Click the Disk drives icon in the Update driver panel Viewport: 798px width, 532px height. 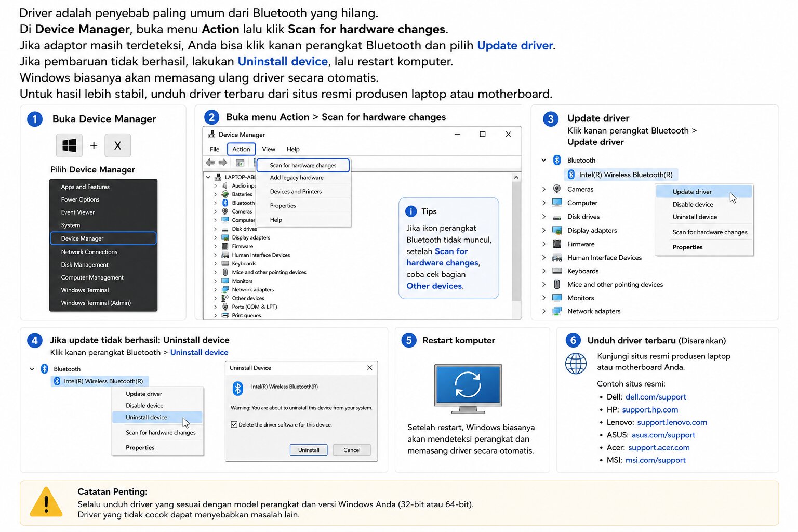(x=557, y=217)
